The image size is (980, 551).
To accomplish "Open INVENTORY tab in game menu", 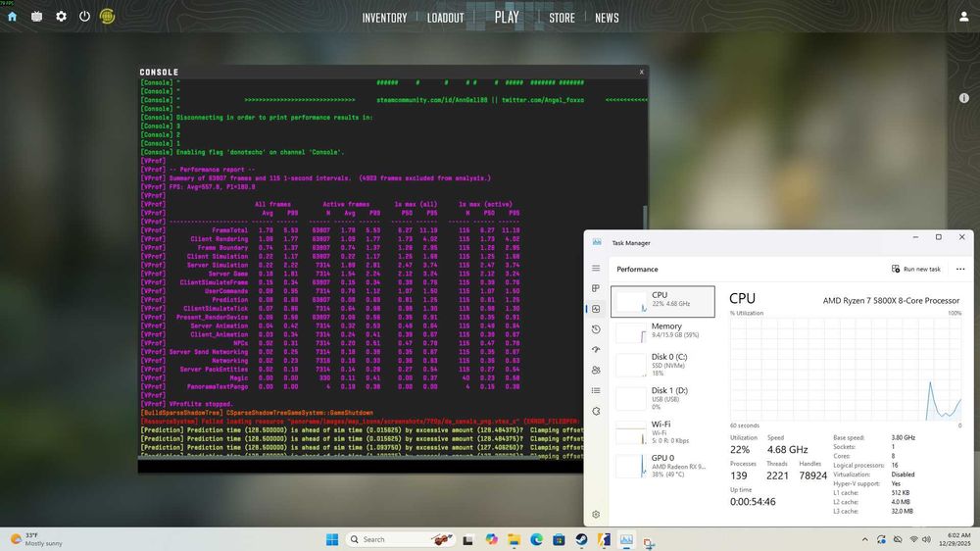I will (x=384, y=18).
